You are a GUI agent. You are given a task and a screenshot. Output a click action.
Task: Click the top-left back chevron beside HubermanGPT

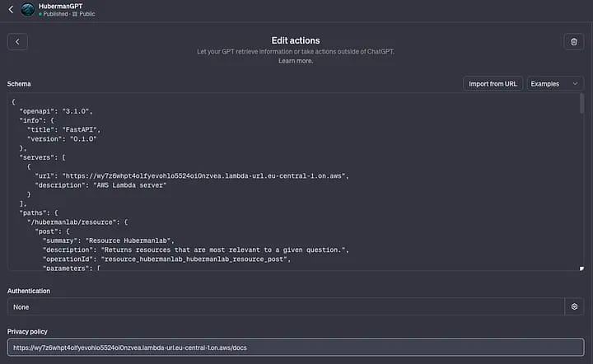(11, 9)
